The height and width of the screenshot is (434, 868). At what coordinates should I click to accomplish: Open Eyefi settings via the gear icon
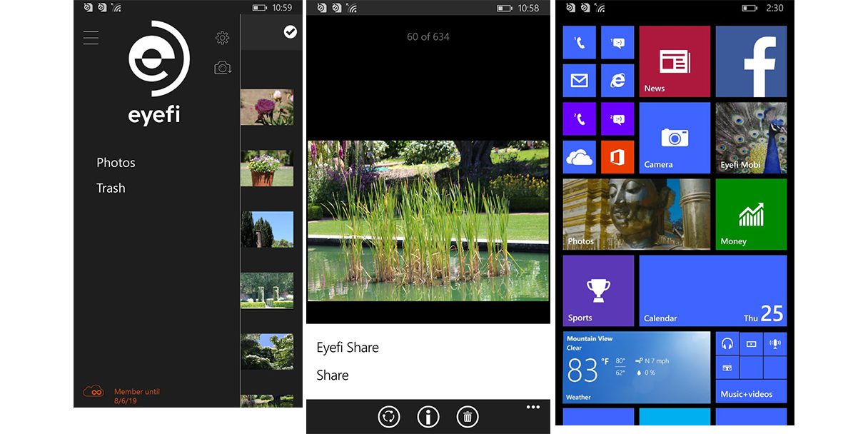tap(223, 38)
